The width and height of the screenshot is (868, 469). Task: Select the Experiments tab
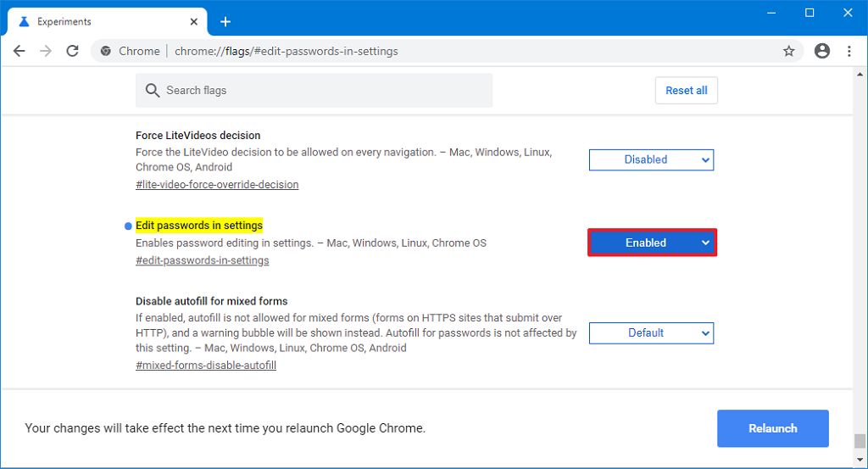coord(93,21)
